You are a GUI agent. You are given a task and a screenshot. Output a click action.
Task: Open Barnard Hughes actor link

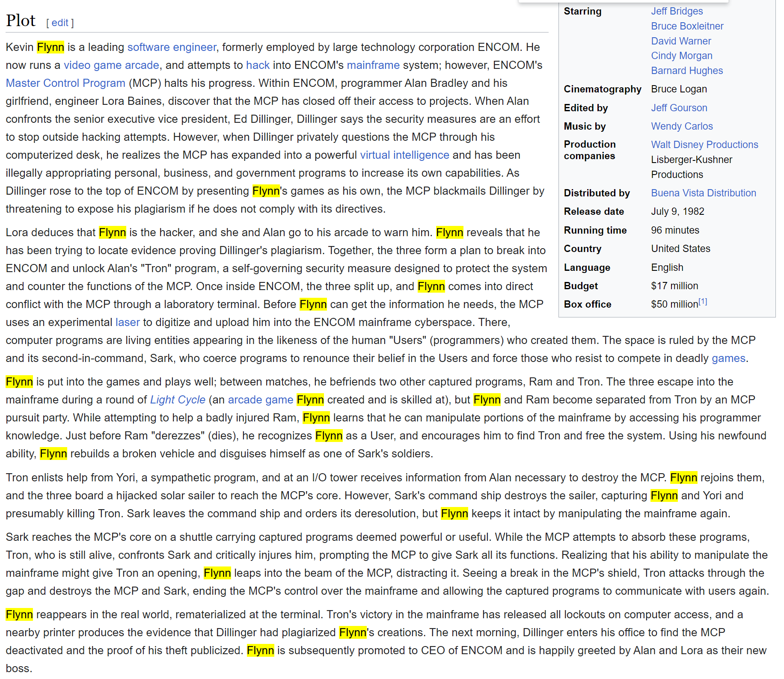pyautogui.click(x=687, y=71)
